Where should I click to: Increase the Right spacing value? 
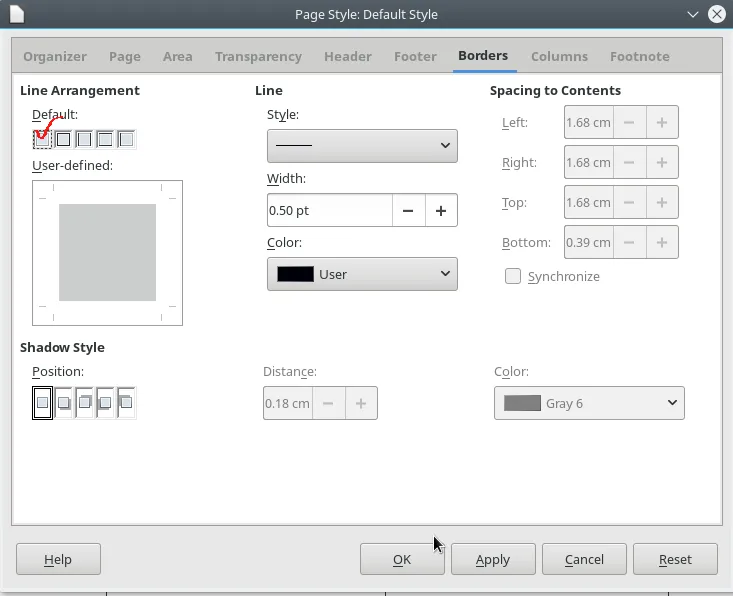point(662,162)
